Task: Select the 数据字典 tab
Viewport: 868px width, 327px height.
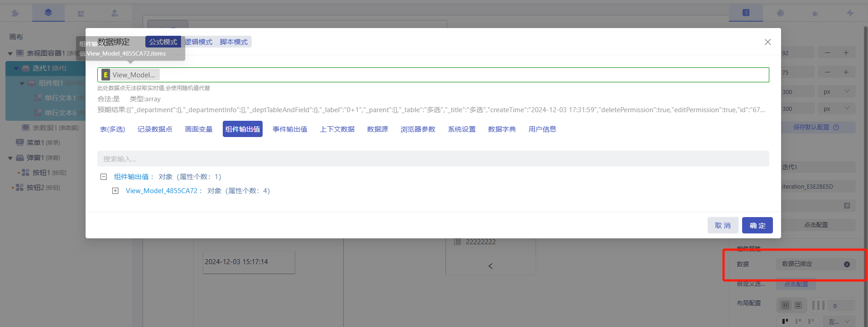Action: (x=502, y=129)
